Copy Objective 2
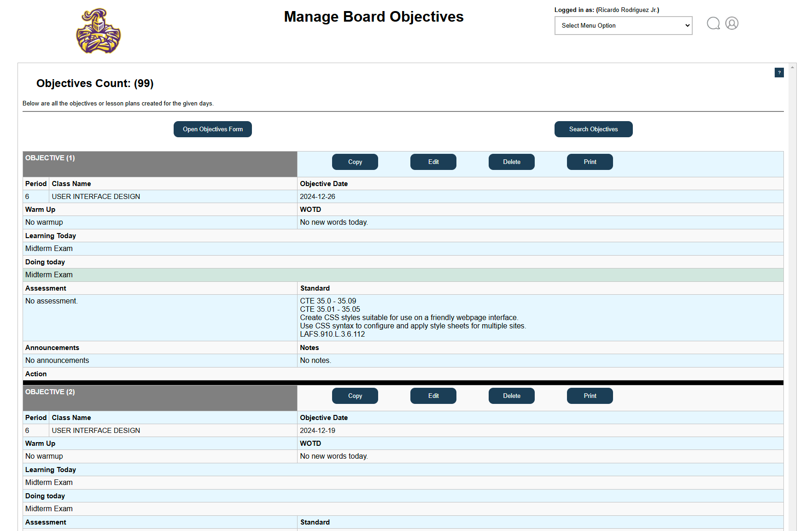 coord(355,396)
